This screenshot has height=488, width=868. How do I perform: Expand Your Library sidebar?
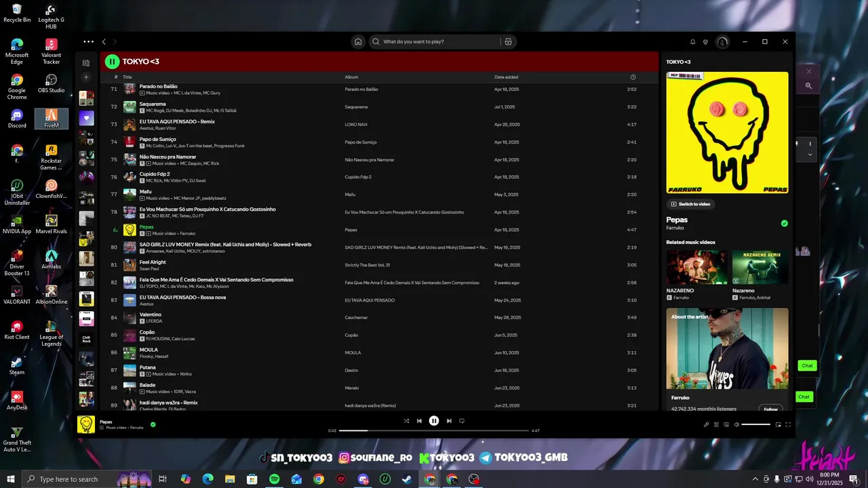pos(86,62)
